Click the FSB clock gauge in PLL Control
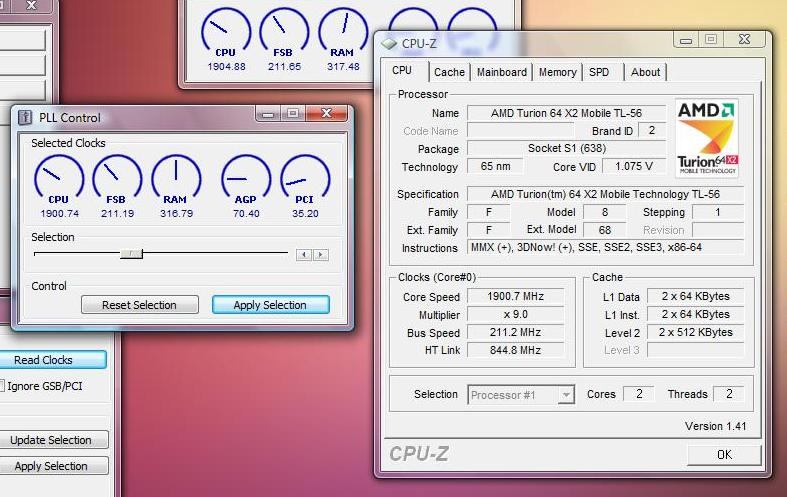 117,179
